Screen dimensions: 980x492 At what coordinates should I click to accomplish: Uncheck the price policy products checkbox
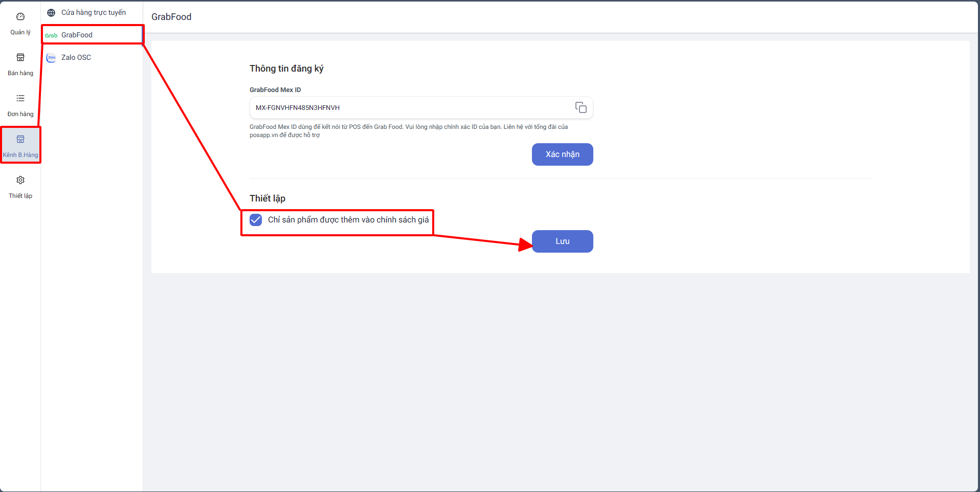point(256,220)
